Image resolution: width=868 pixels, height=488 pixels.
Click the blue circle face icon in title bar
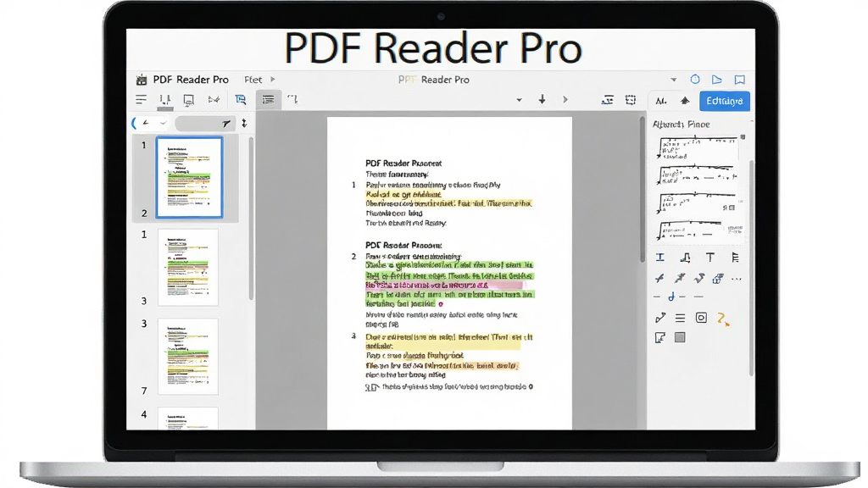[x=695, y=79]
